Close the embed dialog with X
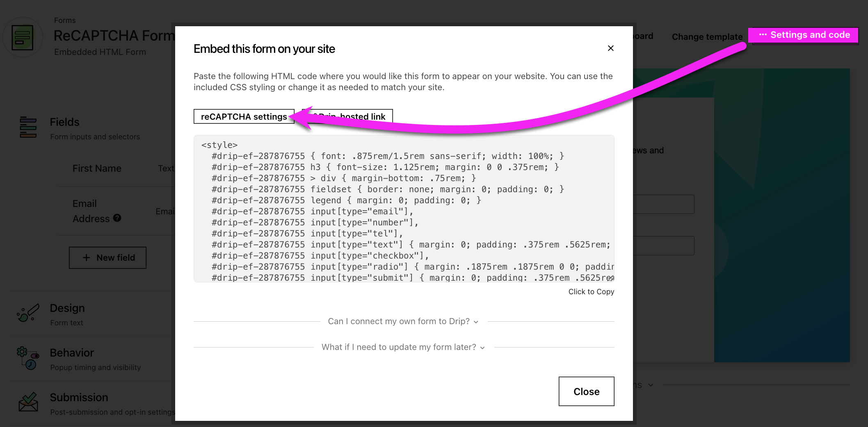 (x=610, y=48)
